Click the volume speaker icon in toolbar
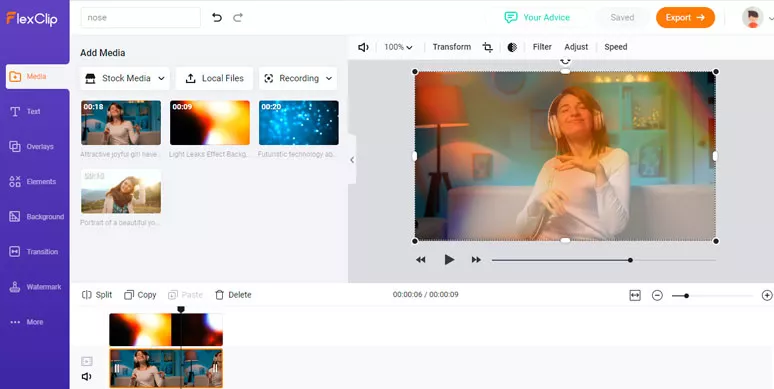774x389 pixels. [x=363, y=47]
